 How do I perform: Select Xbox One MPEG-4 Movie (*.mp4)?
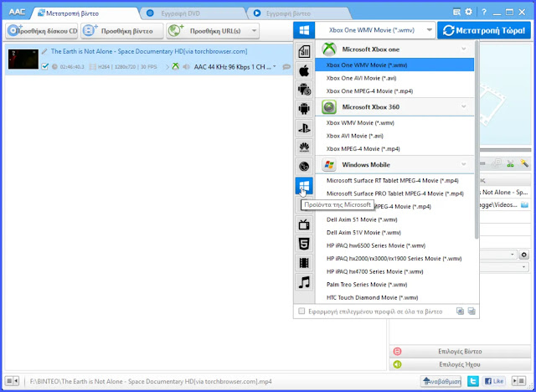[x=394, y=91]
